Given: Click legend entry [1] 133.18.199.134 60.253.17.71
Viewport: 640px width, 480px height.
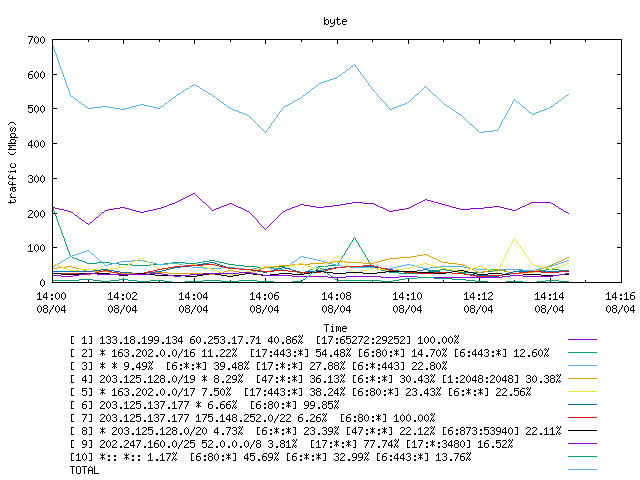Looking at the screenshot, I should coord(264,340).
